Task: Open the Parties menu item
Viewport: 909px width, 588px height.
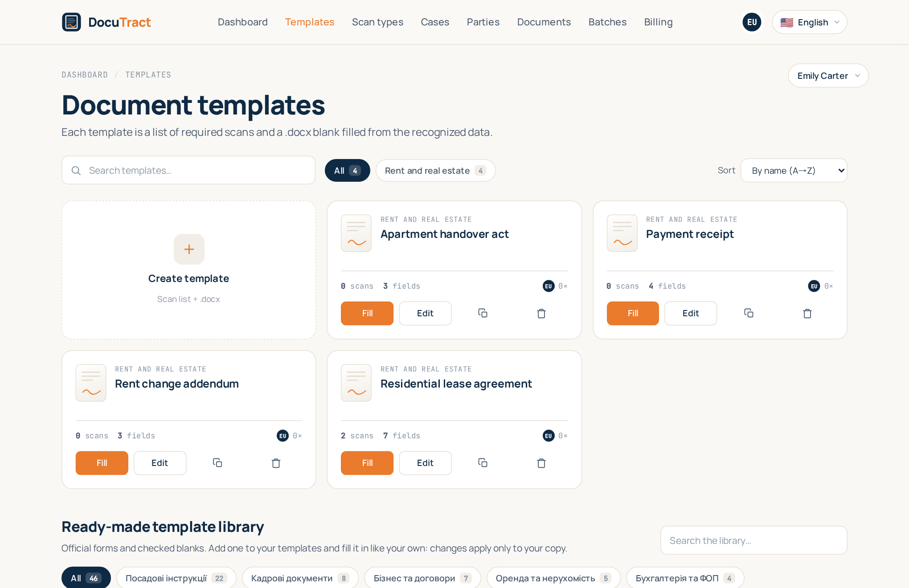Action: (x=483, y=22)
